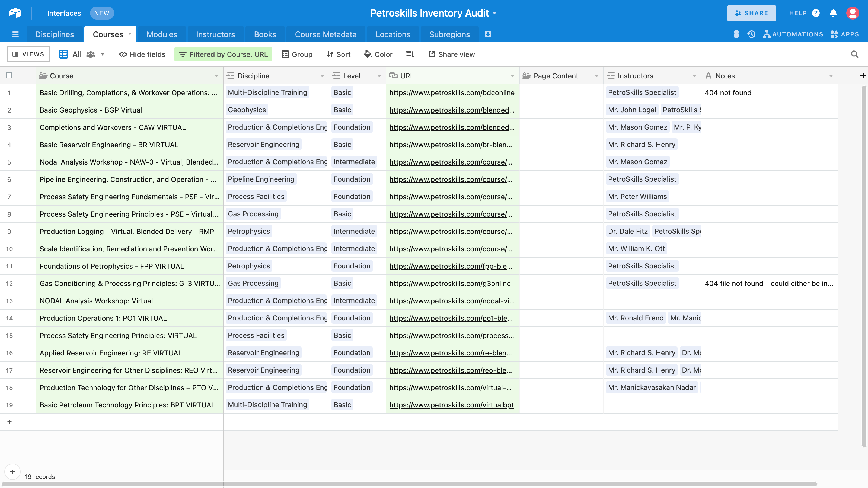Toggle the select-all rows checkbox
This screenshot has height=488, width=868.
(9, 75)
